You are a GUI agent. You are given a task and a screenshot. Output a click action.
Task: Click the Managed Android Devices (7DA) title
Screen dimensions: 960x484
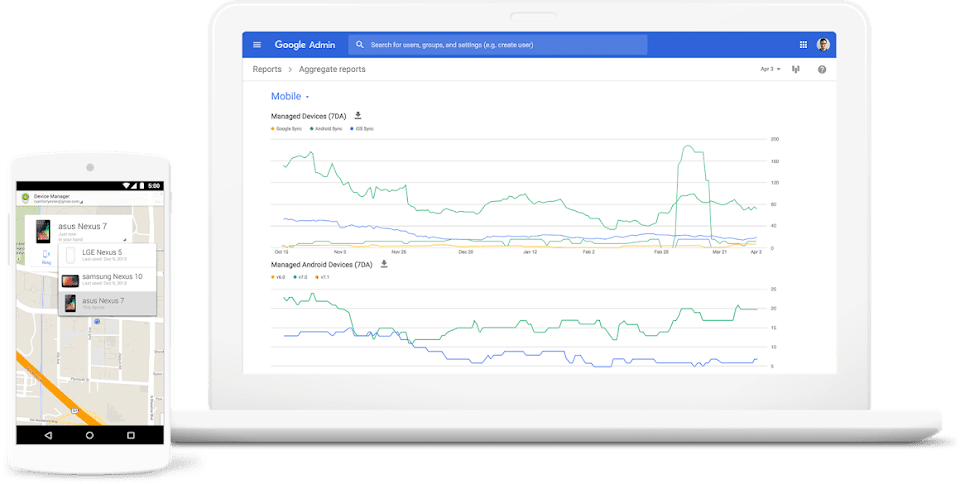[x=321, y=265]
